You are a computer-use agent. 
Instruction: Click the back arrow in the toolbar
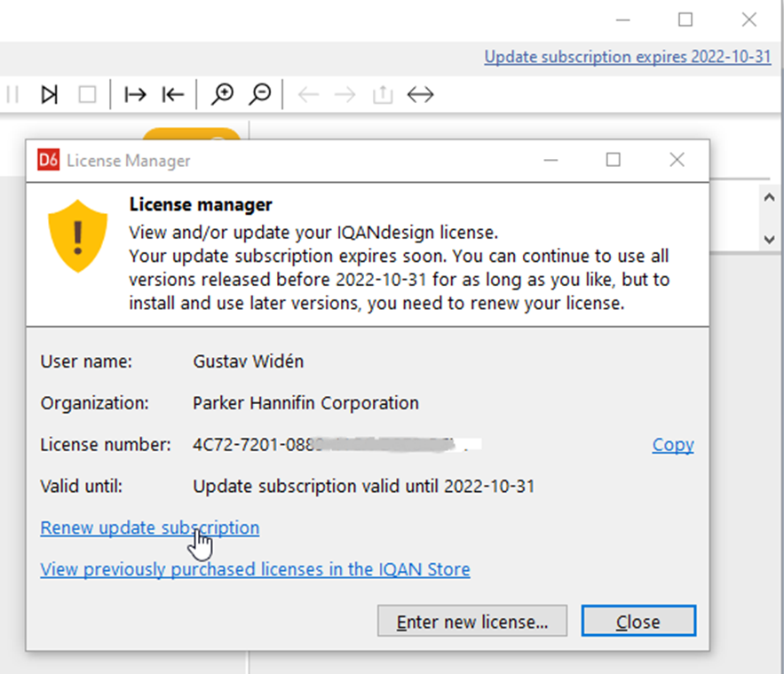tap(308, 94)
